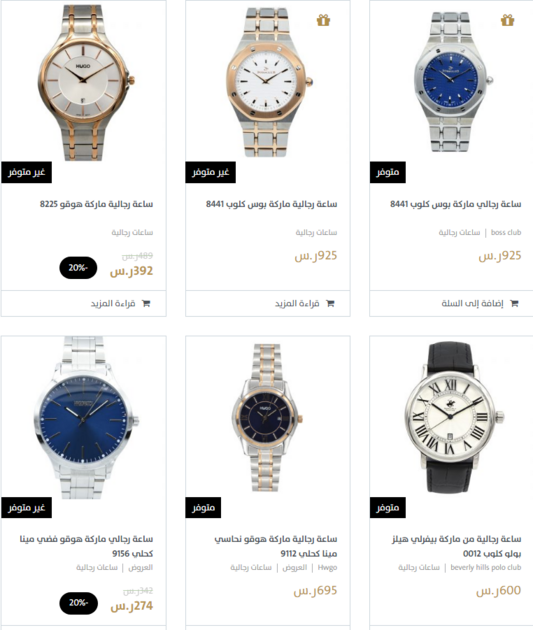Click Hugo 8225 silver-gold watch image
This screenshot has width=533, height=630.
[85, 82]
